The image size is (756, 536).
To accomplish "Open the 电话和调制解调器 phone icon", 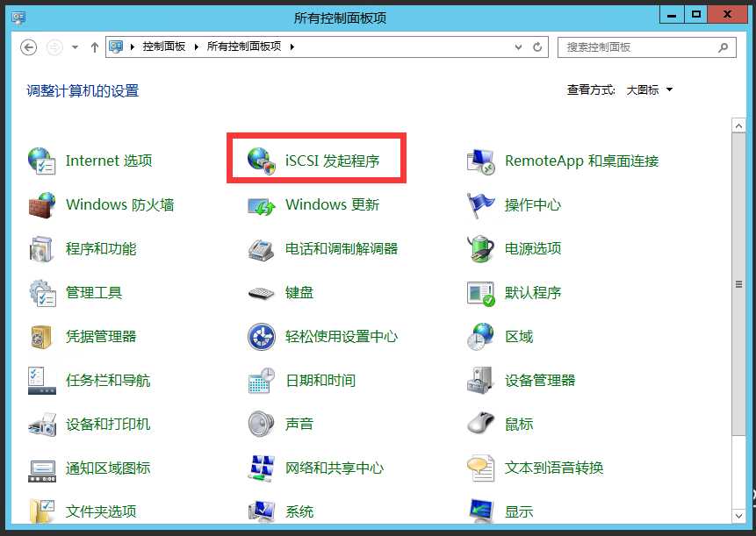I will 262,249.
